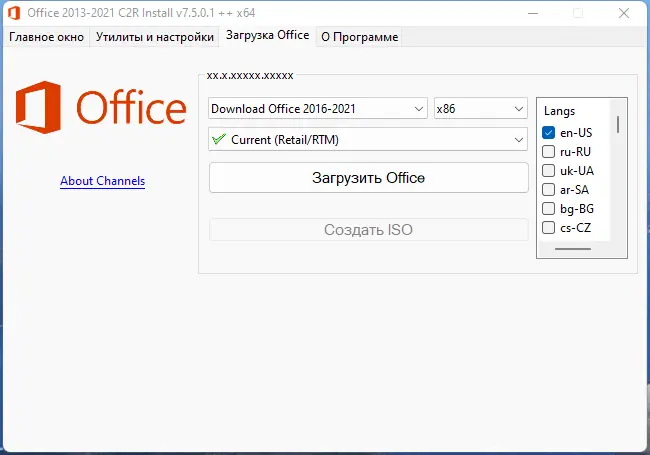This screenshot has width=650, height=455.
Task: Check the bg-BG language option
Action: [548, 208]
